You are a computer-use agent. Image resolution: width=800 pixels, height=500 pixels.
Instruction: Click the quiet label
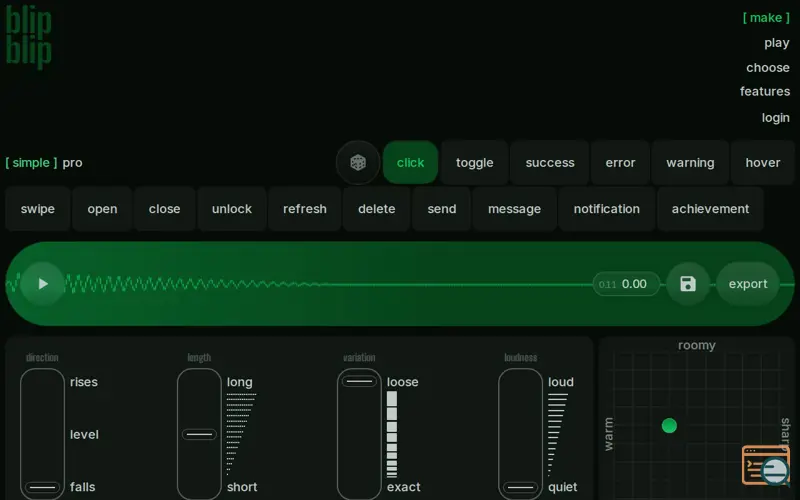562,487
